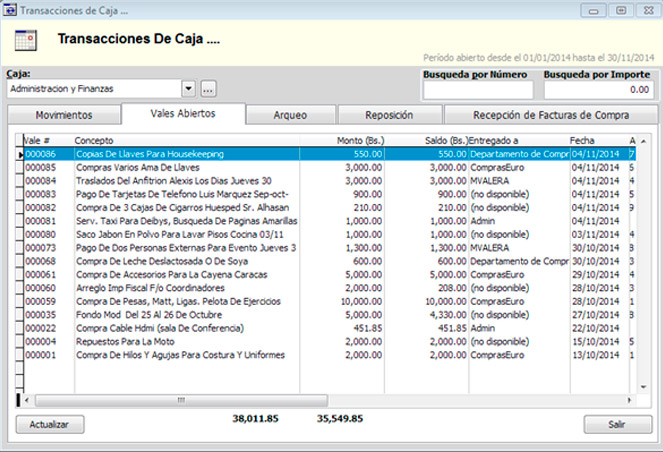Click the window icon in the title bar
This screenshot has height=452, width=663.
11,10
